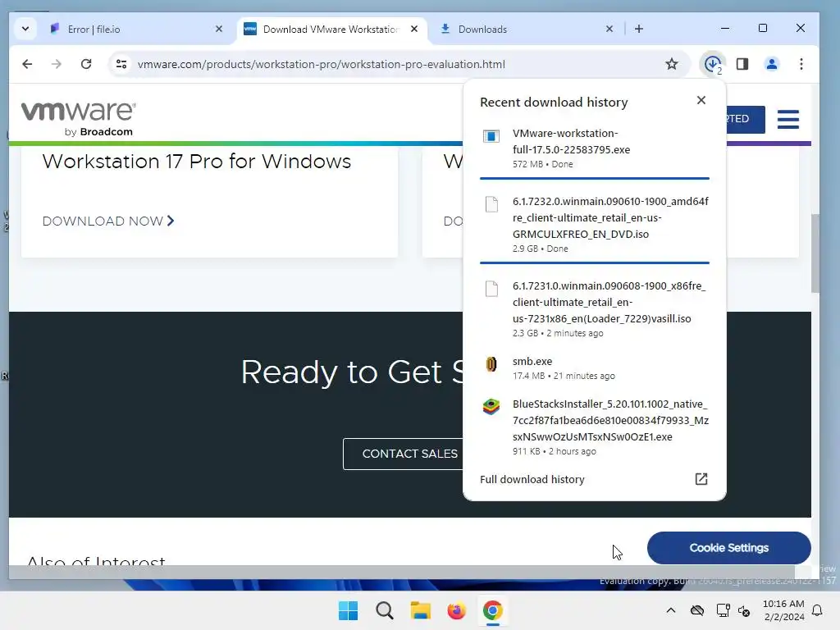This screenshot has height=630, width=840.
Task: Open the BlueStacksInstaller exe download entry
Action: [595, 427]
